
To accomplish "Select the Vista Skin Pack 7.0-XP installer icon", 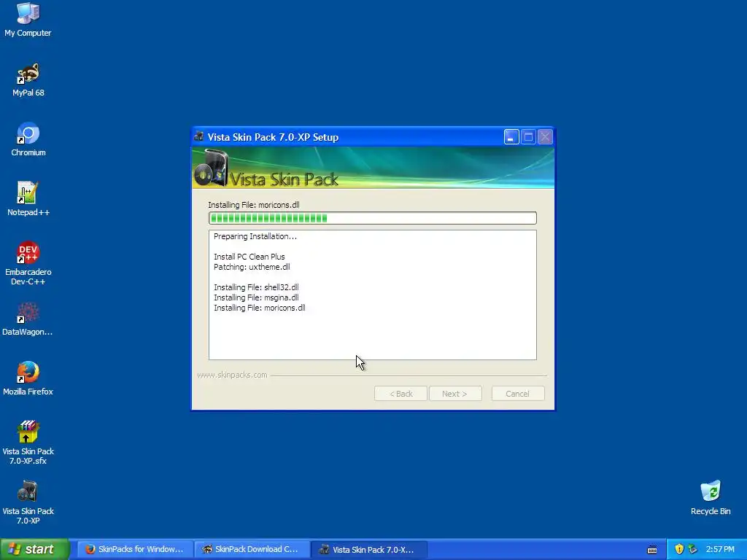I will 28,502.
